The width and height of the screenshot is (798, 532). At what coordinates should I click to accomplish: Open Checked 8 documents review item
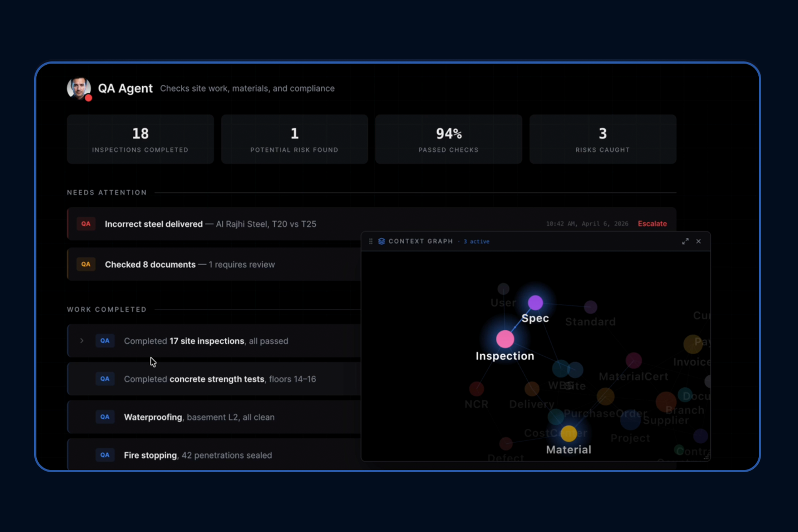214,265
